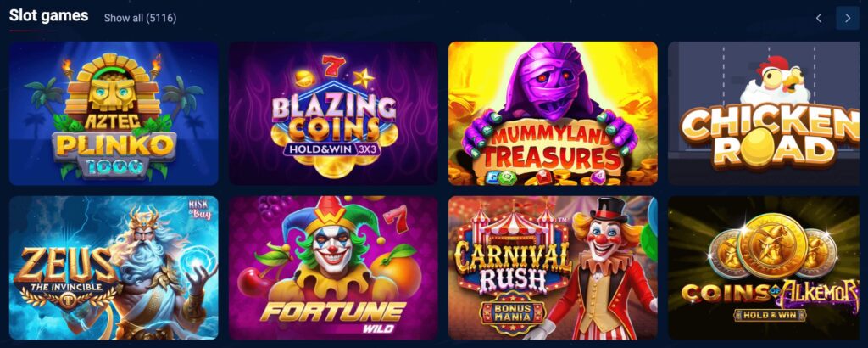Start Zeus The Invincible slot
Screen dimensions: 868x348
[114, 267]
